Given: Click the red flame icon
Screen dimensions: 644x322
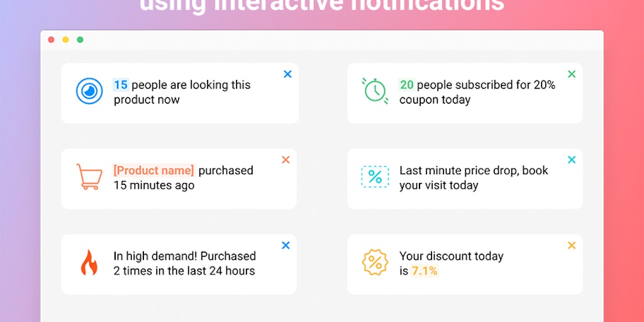Looking at the screenshot, I should 89,262.
